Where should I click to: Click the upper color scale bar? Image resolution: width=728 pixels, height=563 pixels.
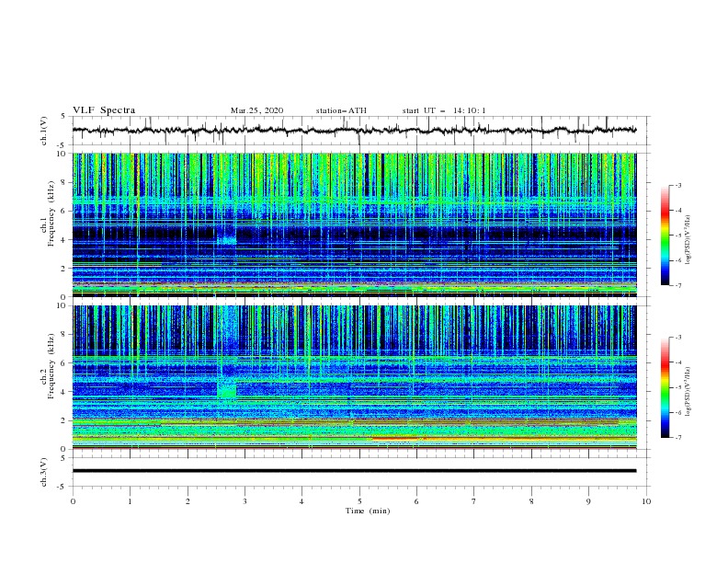pos(665,236)
